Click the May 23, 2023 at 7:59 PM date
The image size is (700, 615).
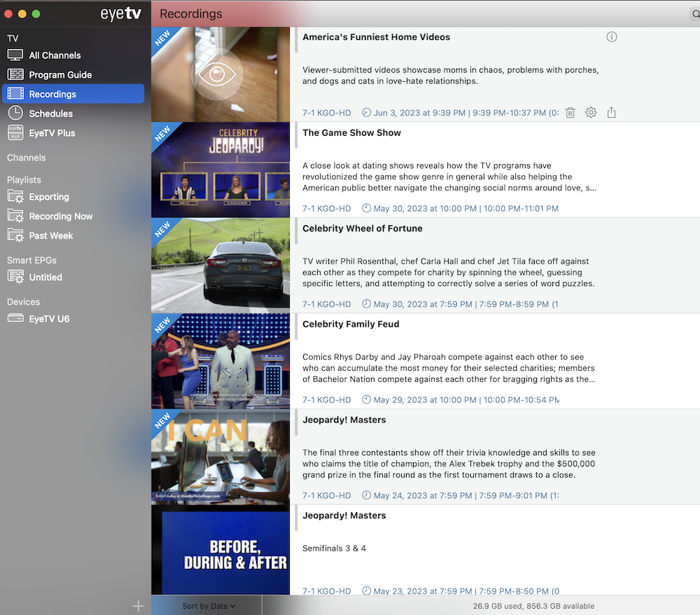click(422, 591)
